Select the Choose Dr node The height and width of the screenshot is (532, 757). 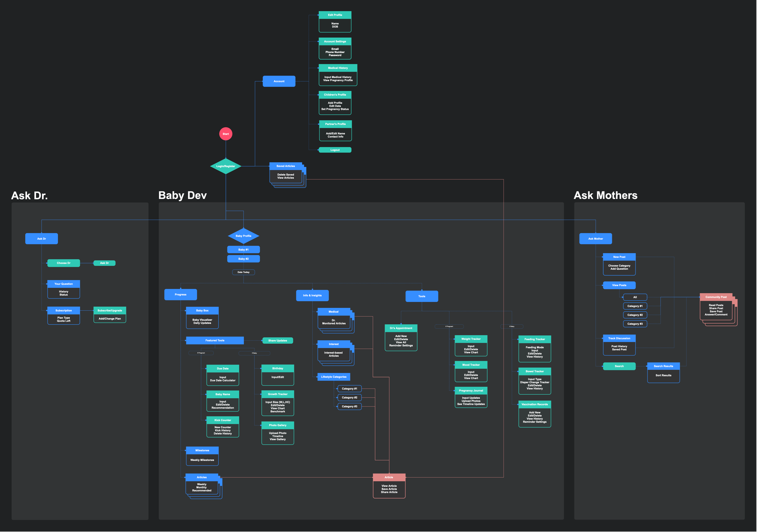click(x=63, y=263)
